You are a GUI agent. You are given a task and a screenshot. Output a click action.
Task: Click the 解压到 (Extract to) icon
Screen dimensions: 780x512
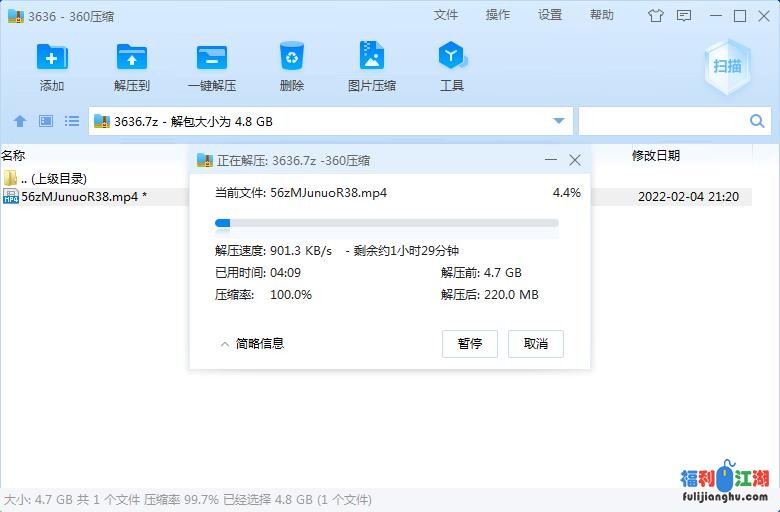131,58
